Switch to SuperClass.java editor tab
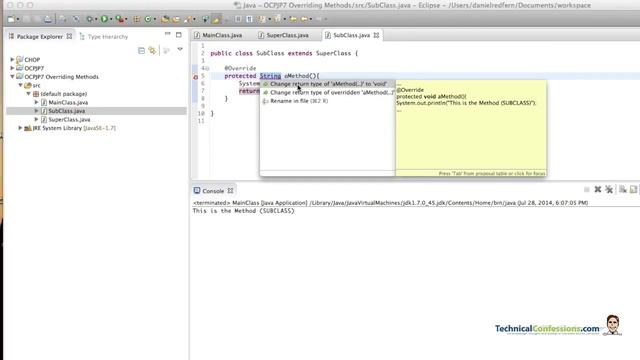The height and width of the screenshot is (360, 640). click(283, 36)
